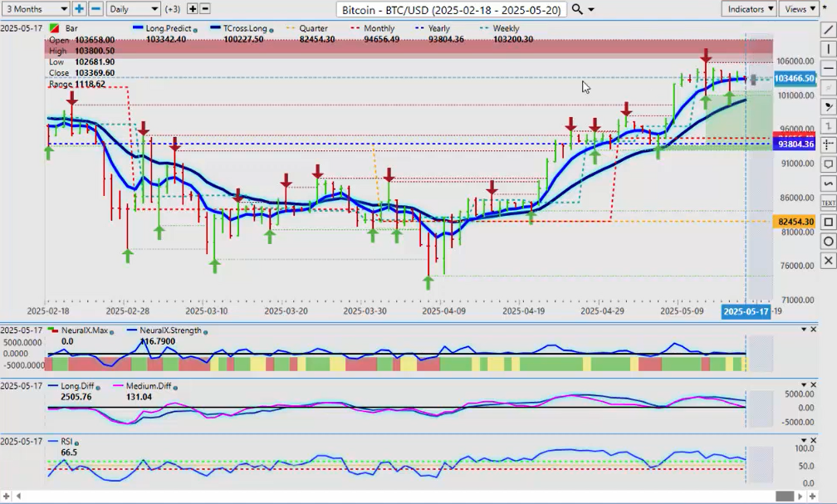This screenshot has height=504, width=837.
Task: Click the dot next to NeuralX.Strength
Action: [206, 332]
